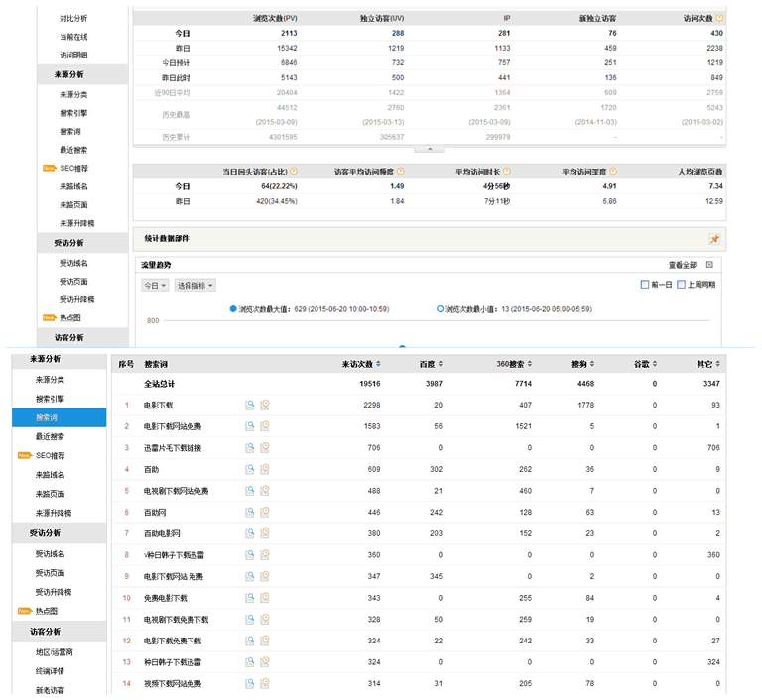Click the magnifier icon for 视频下载网站免费
Screen dimensions: 762x700
pos(249,683)
